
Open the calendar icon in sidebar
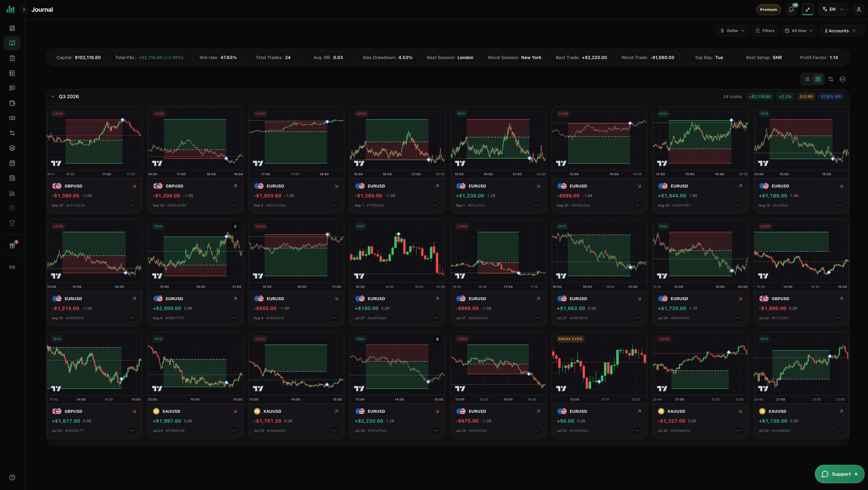tap(12, 163)
